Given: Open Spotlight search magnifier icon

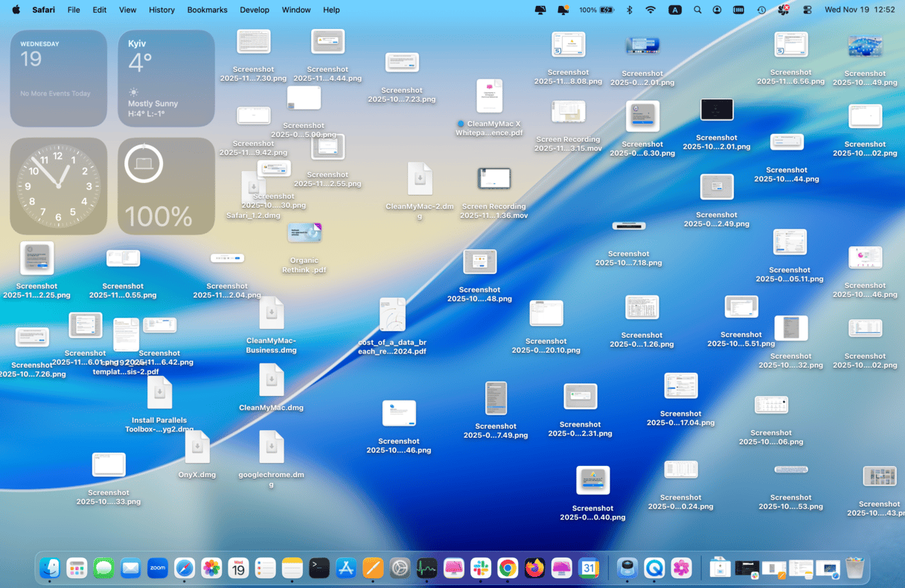Looking at the screenshot, I should [x=697, y=10].
